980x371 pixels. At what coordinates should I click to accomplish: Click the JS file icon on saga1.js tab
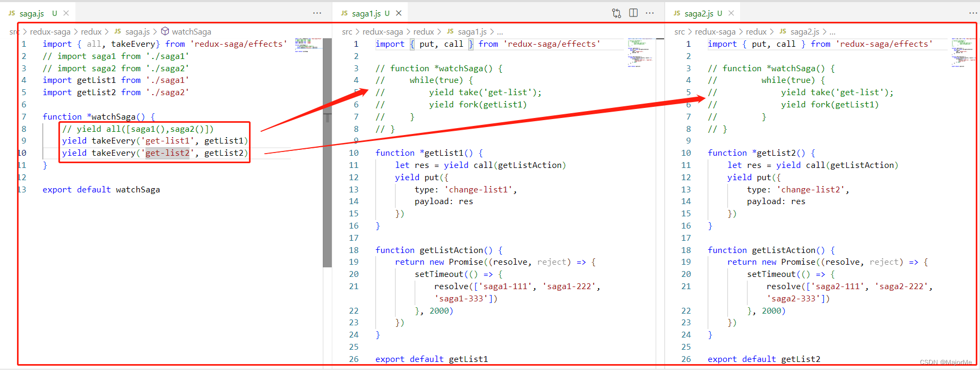(344, 13)
